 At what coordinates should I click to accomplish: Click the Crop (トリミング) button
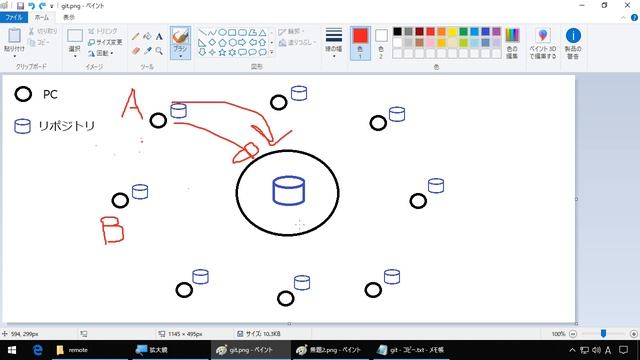pyautogui.click(x=103, y=31)
